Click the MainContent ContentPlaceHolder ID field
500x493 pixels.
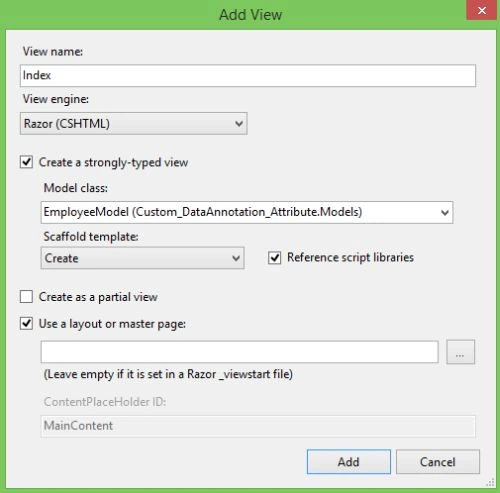(x=258, y=426)
